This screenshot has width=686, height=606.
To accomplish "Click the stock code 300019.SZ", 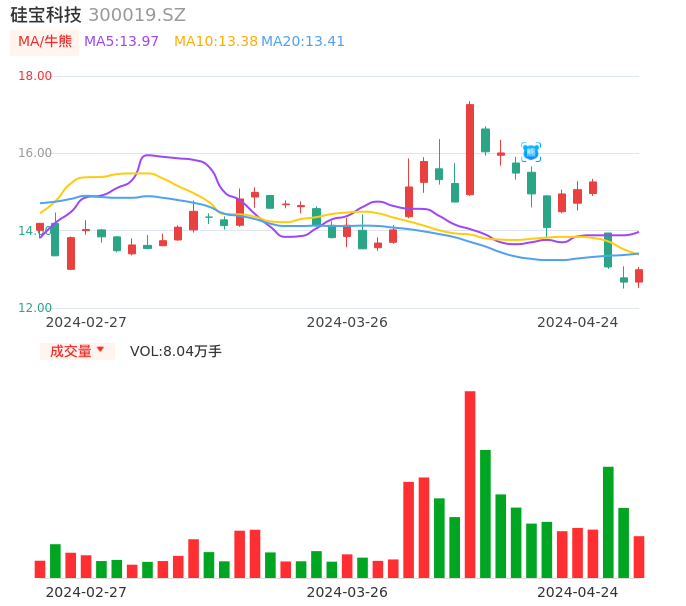I will 137,15.
